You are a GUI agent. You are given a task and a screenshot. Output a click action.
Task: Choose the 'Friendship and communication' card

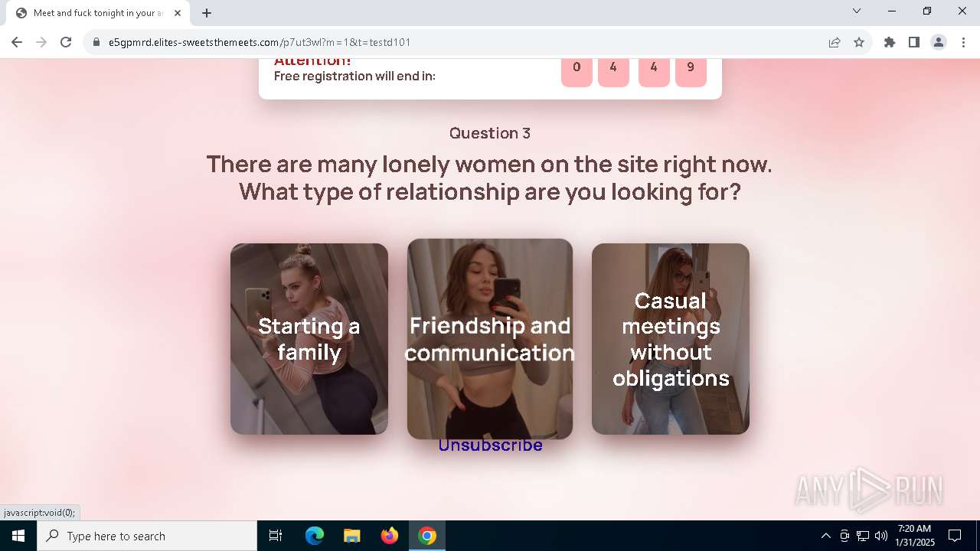(490, 339)
